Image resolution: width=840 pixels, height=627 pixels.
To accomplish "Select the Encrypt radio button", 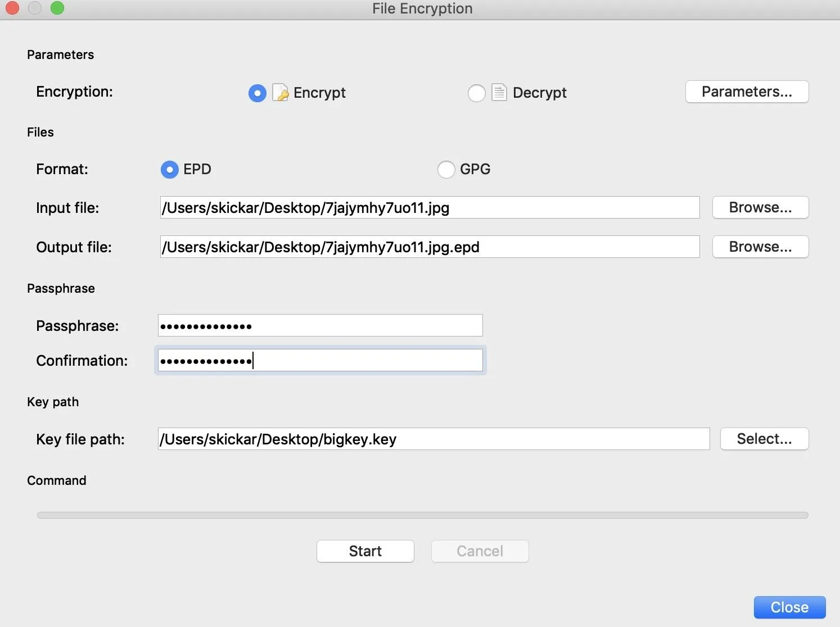I will pos(257,93).
